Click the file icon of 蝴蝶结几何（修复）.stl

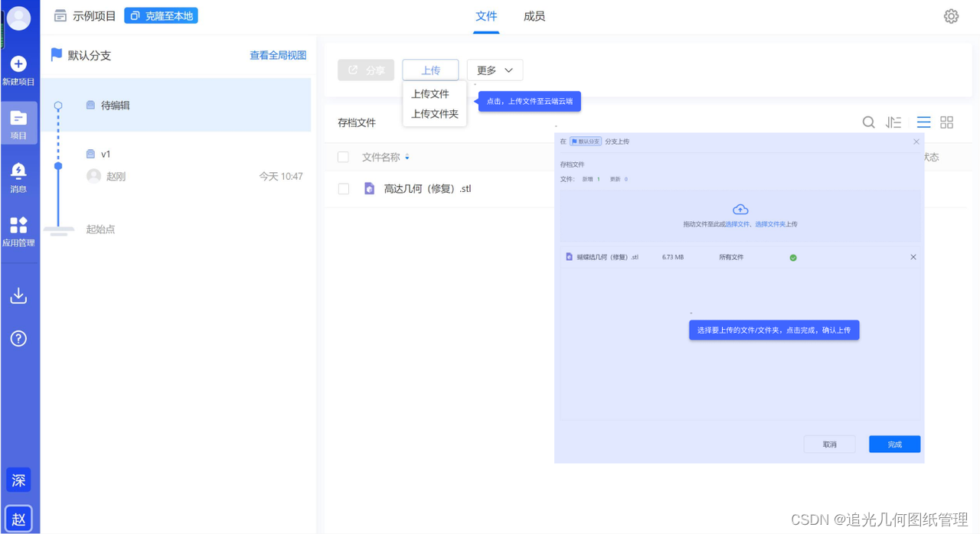(x=569, y=257)
